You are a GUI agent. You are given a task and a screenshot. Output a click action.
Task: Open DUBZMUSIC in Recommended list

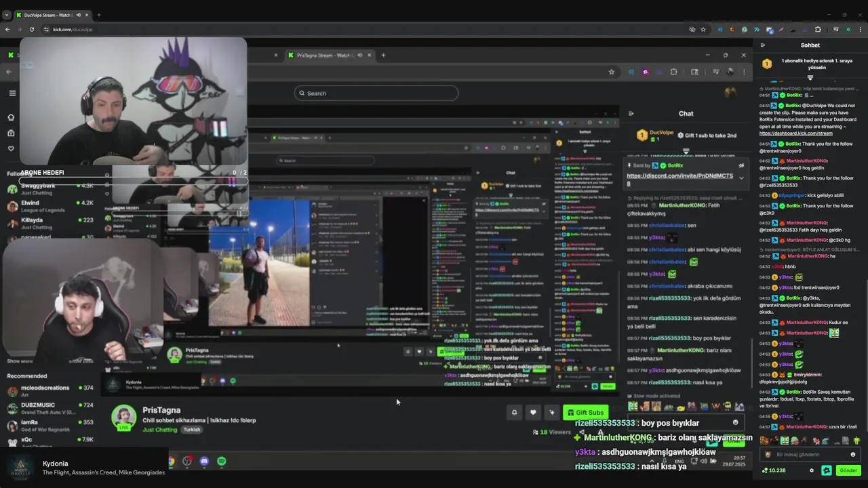click(x=51, y=407)
